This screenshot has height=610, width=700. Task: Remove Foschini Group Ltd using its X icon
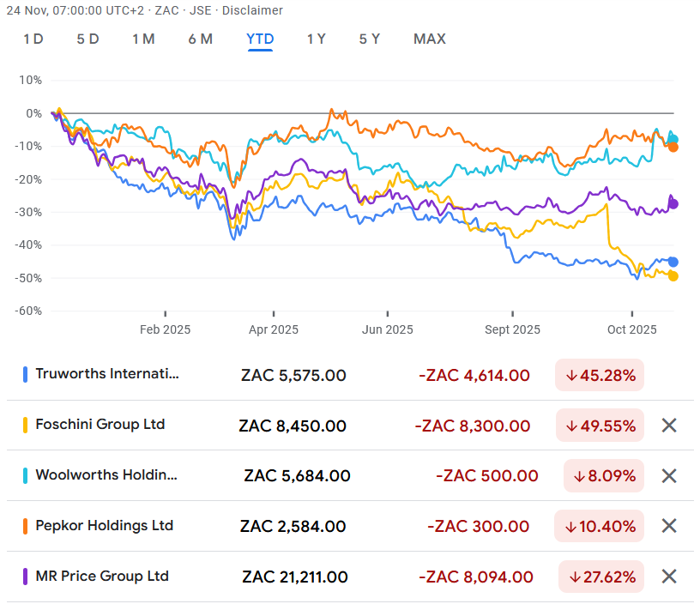coord(668,425)
